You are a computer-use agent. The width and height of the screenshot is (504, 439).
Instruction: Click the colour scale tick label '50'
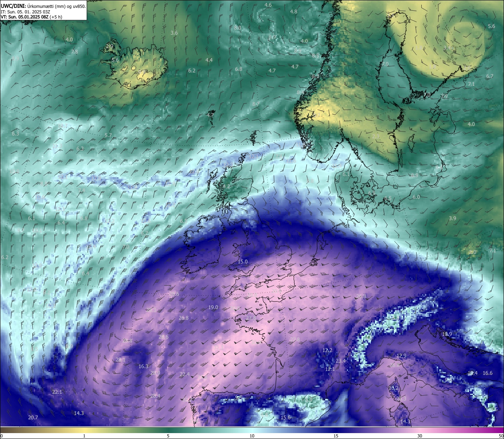coord(501,436)
